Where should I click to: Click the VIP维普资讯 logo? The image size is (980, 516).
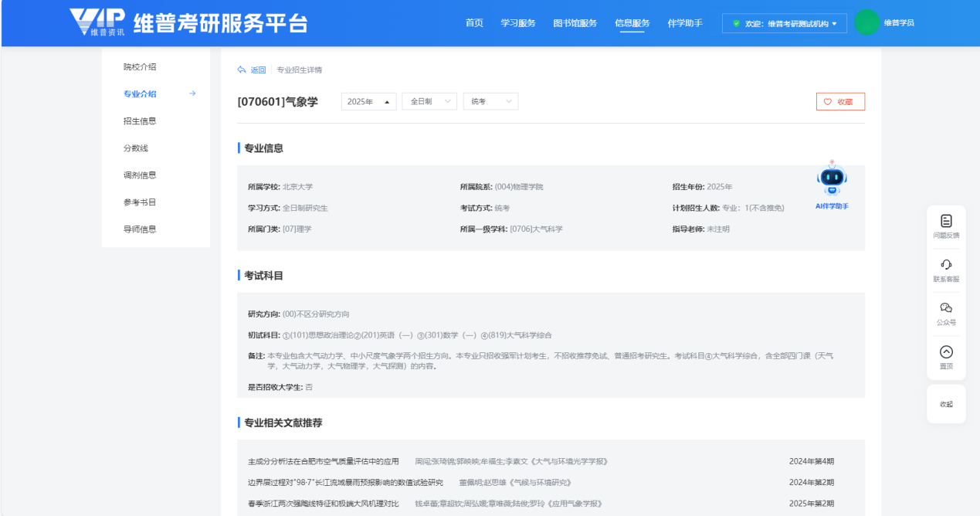(97, 23)
